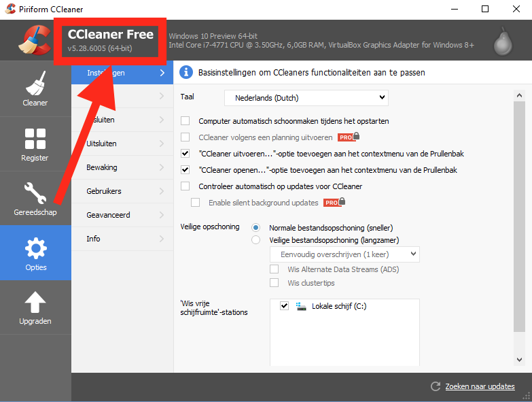
Task: Open the Eenvoudig overschrijven dropdown
Action: click(344, 254)
